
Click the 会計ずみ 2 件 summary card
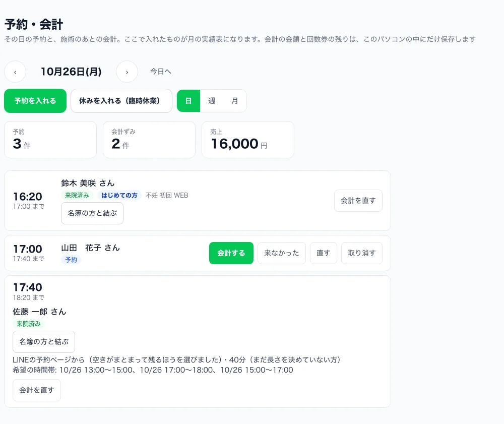(149, 140)
